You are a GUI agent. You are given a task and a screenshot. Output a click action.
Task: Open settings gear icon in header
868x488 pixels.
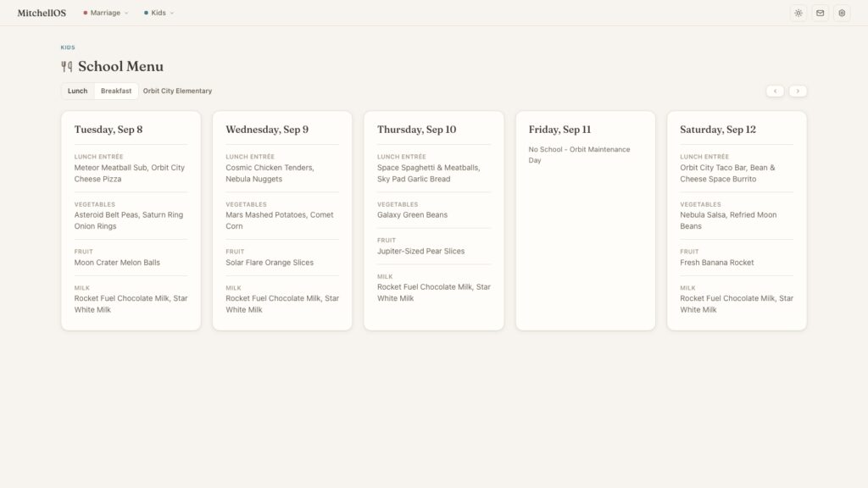[842, 13]
